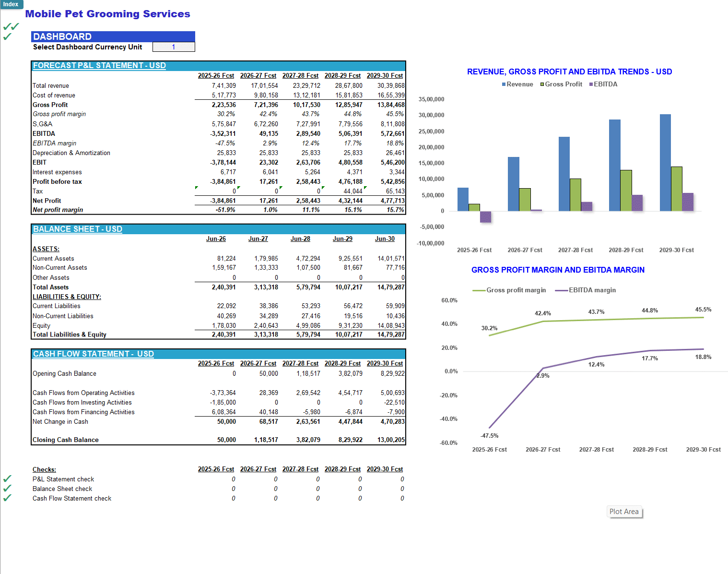Select Equity value 1,78,030
The width and height of the screenshot is (728, 574).
224,326
